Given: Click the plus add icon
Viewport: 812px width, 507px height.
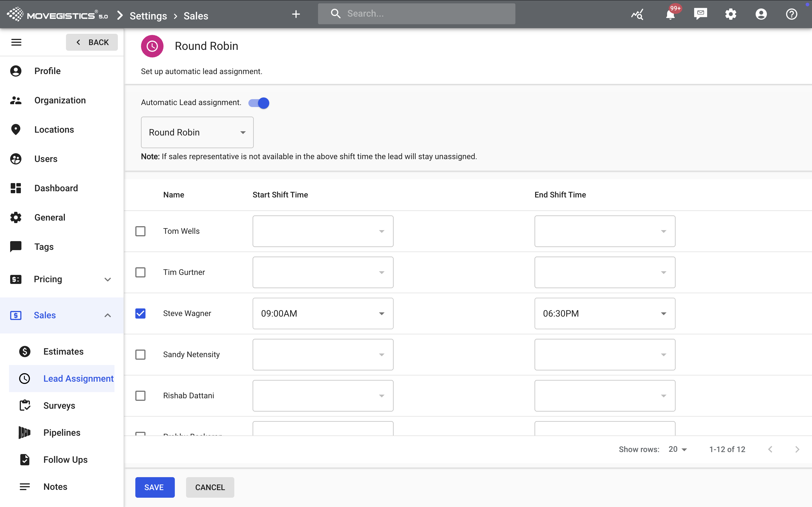Looking at the screenshot, I should 295,14.
